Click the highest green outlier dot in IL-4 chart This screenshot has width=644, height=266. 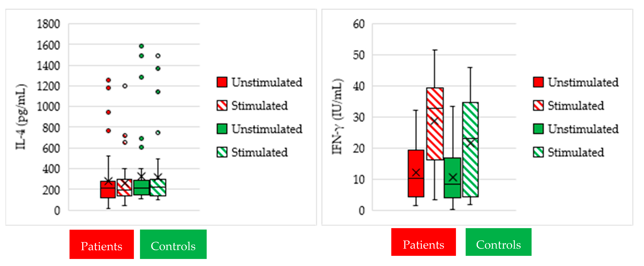141,46
